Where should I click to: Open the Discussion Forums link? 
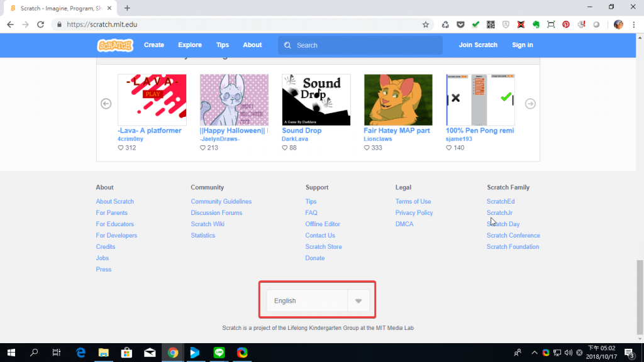[216, 212]
